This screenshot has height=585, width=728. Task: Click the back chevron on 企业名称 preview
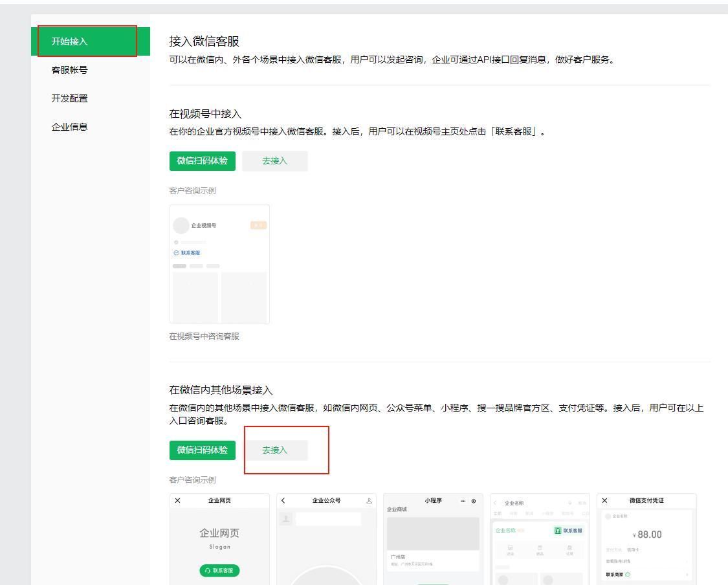pyautogui.click(x=494, y=502)
